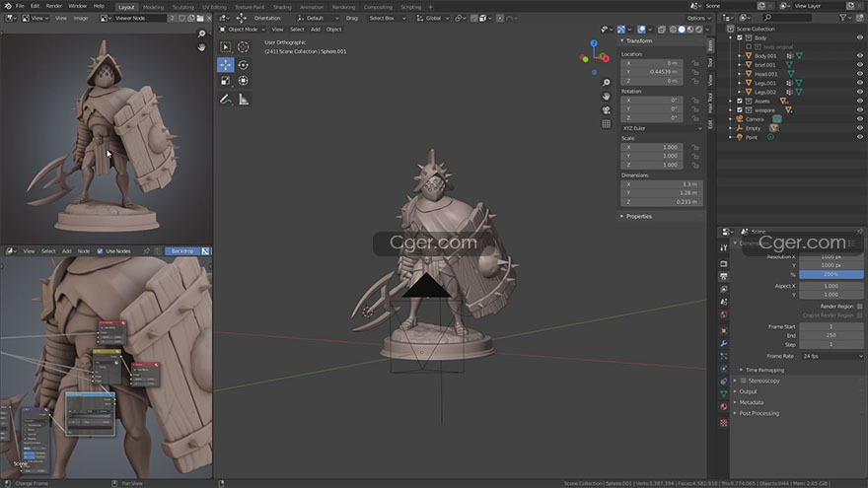Open the Texture checkerboard properties tab
Screen dimensions: 868x488
point(724,423)
